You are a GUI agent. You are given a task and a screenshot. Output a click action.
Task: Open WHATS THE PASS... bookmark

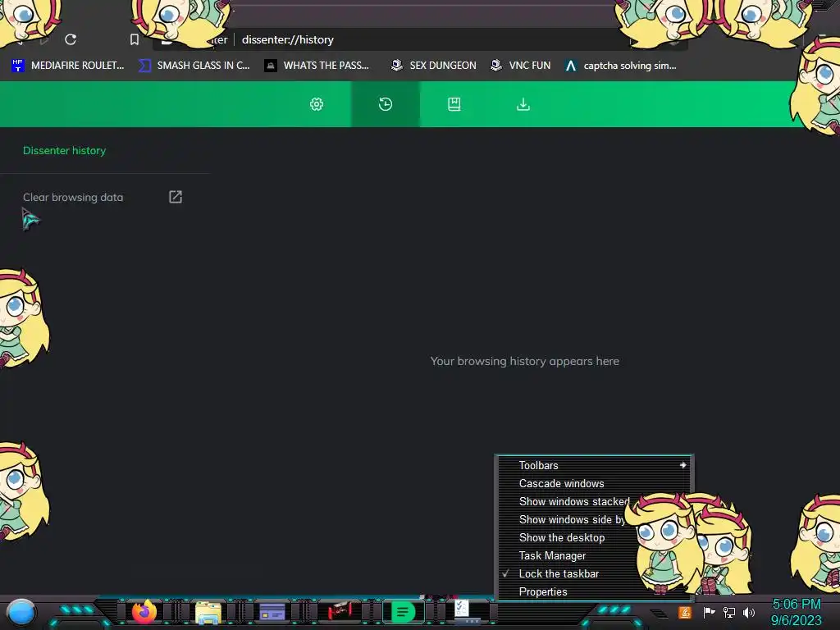[x=317, y=66]
